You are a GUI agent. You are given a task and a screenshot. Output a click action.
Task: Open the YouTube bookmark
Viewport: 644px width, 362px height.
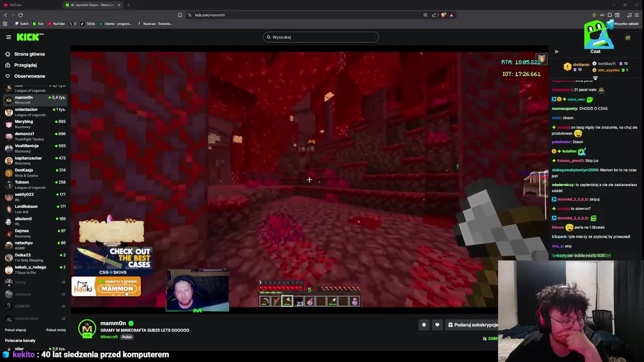[x=56, y=24]
